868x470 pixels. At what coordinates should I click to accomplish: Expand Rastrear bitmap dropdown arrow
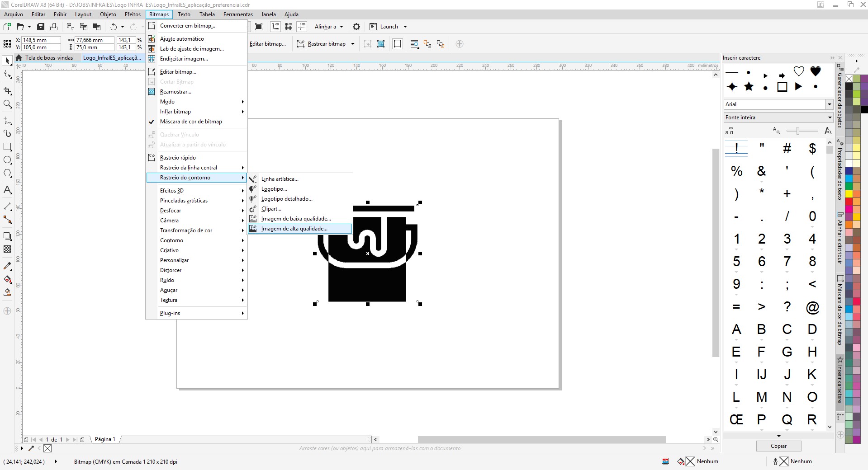353,44
